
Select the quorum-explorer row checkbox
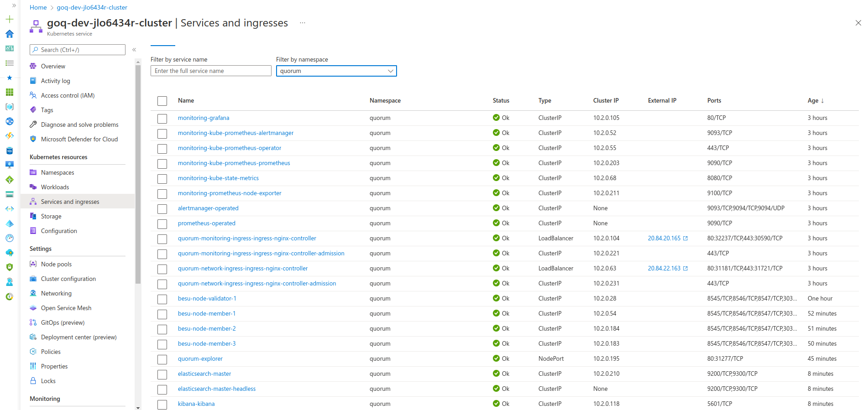point(162,359)
